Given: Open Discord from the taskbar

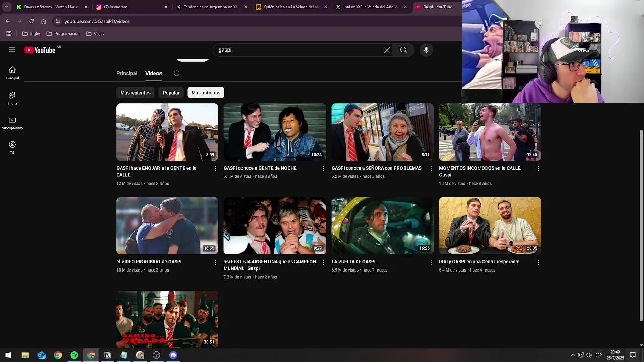Looking at the screenshot, I should [x=173, y=355].
